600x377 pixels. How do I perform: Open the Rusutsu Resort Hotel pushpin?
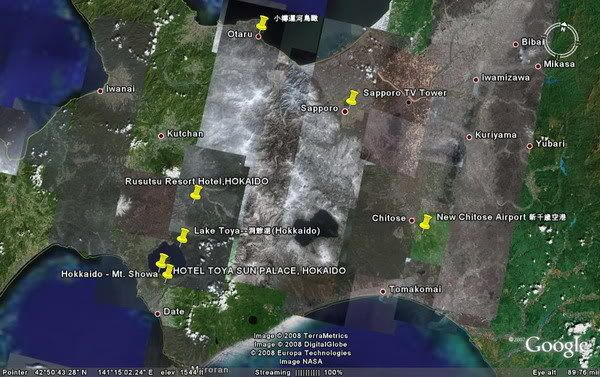click(x=196, y=193)
